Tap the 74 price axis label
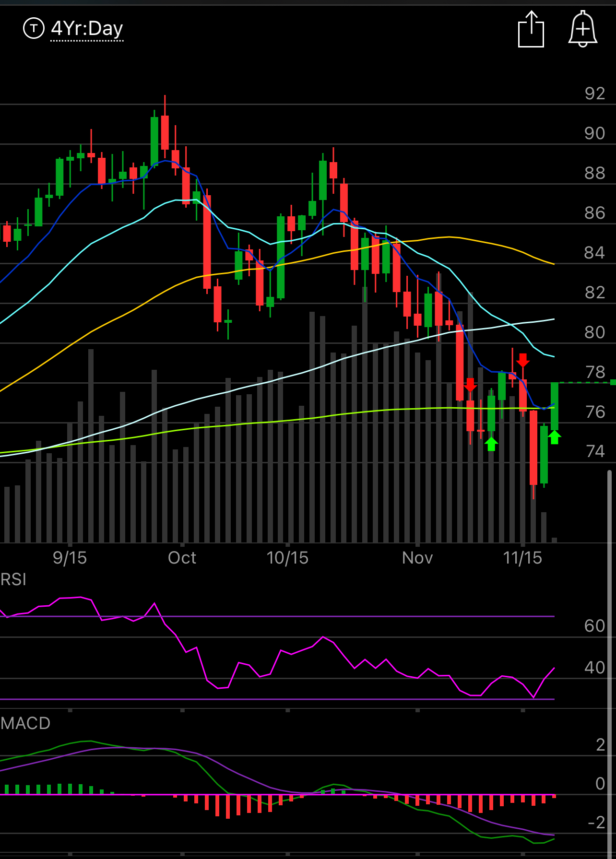This screenshot has height=859, width=616. (x=595, y=451)
